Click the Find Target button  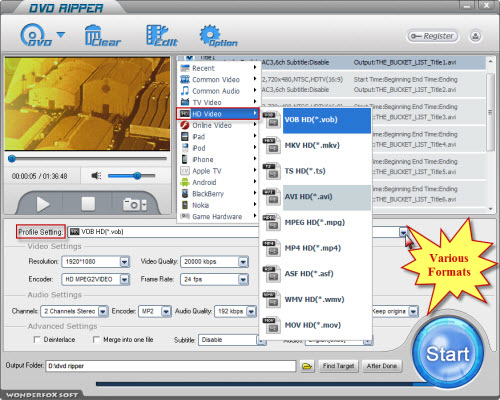tap(338, 366)
